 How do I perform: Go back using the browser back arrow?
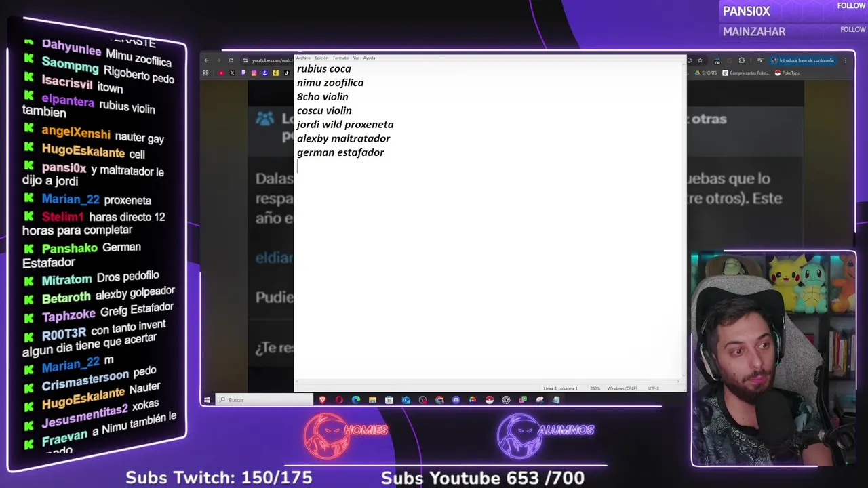(x=206, y=60)
